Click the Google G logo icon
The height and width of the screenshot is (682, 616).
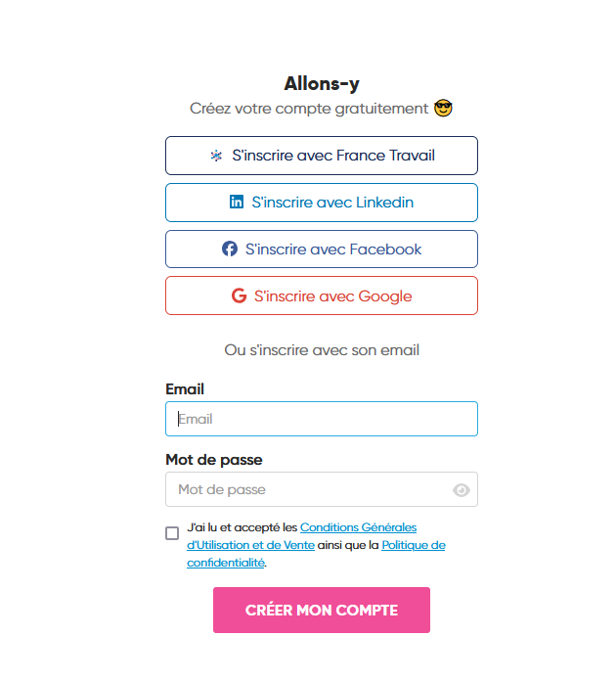click(240, 296)
